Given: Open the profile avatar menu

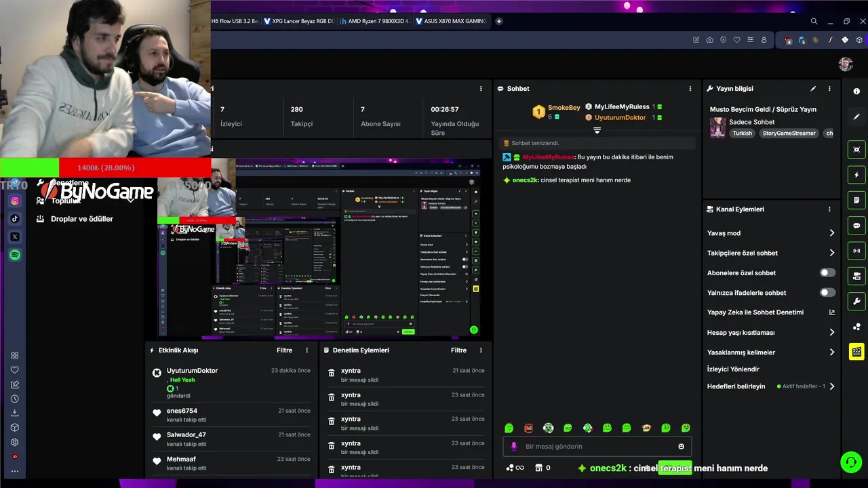Looking at the screenshot, I should 846,64.
